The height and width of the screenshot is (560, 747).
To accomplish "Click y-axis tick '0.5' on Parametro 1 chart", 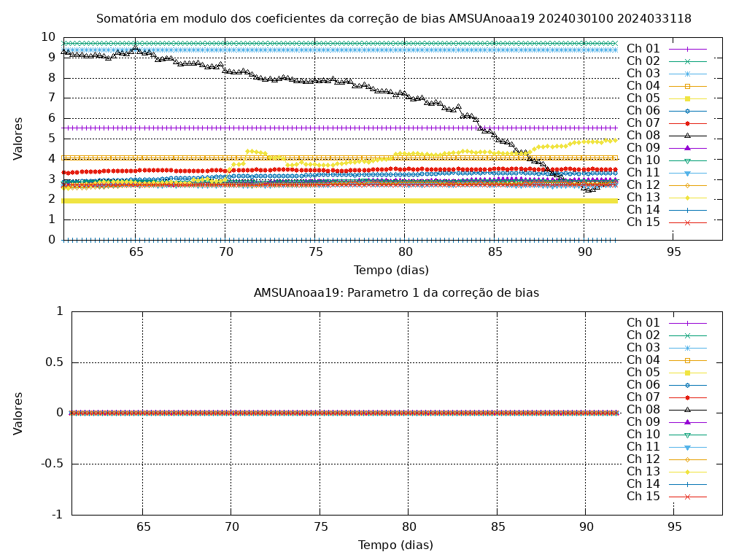I will click(54, 362).
